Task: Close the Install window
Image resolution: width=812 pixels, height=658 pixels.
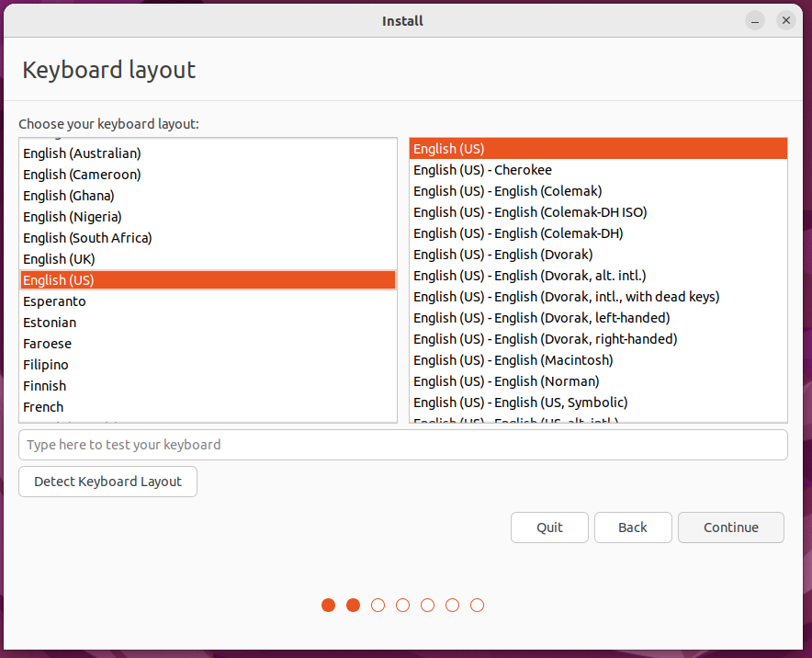Action: click(785, 20)
